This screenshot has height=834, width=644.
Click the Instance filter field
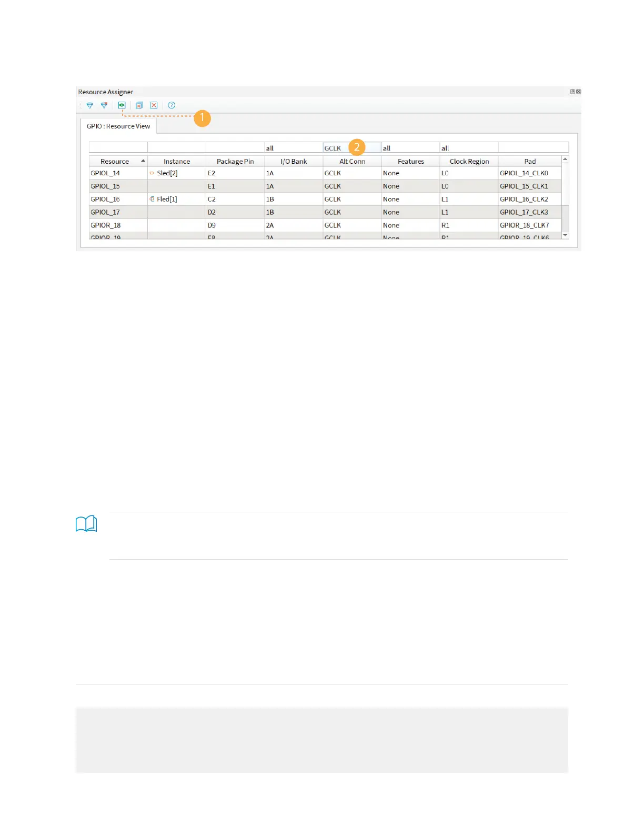pyautogui.click(x=177, y=147)
